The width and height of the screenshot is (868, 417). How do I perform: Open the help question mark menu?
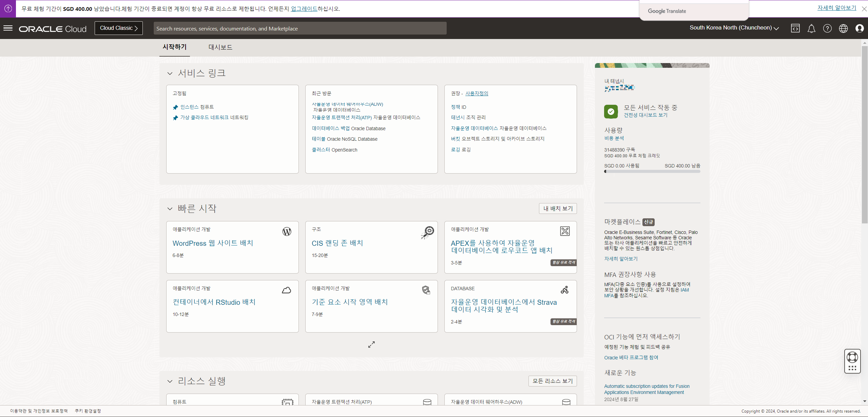827,28
